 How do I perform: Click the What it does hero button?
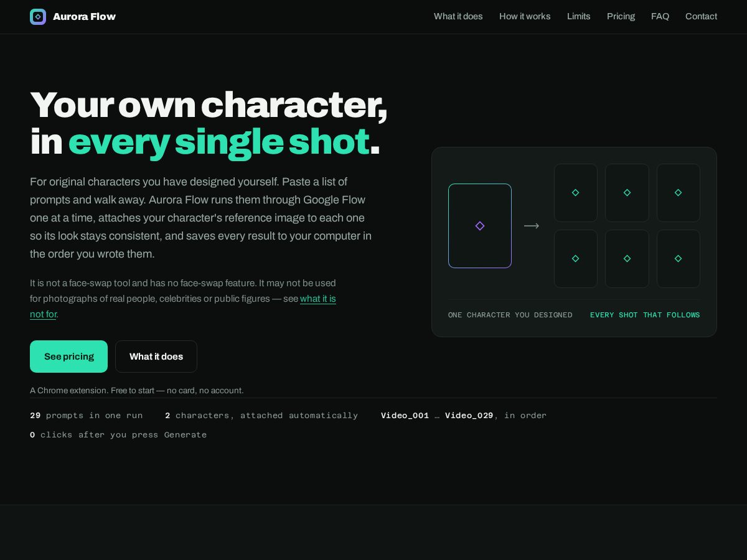coord(156,357)
